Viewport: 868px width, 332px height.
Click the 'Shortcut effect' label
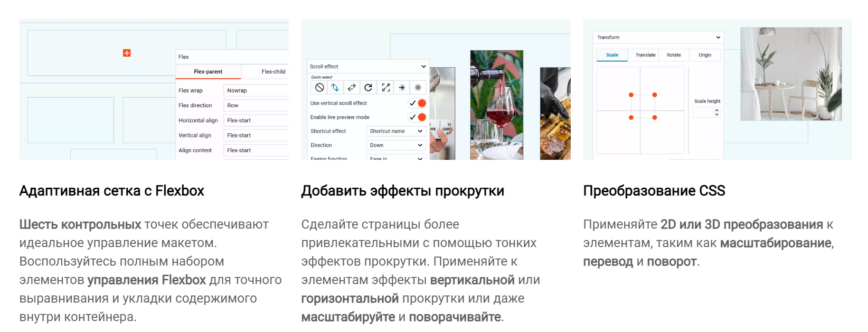click(x=328, y=131)
